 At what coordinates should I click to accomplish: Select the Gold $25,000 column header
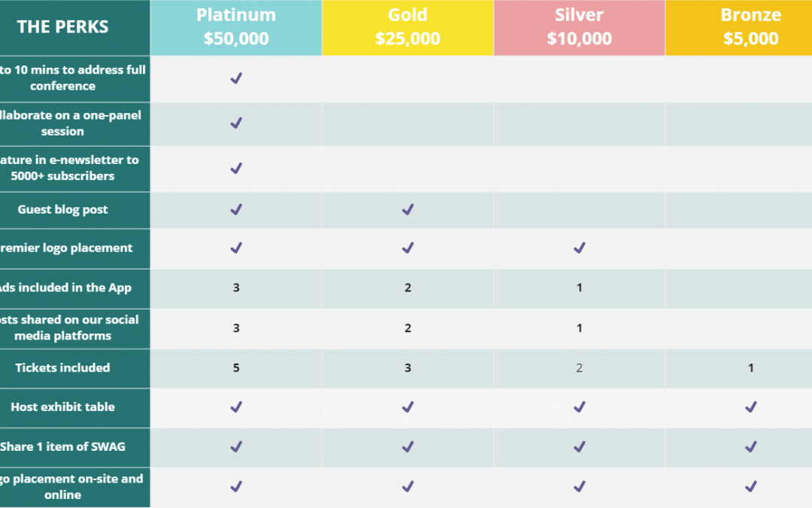point(408,27)
